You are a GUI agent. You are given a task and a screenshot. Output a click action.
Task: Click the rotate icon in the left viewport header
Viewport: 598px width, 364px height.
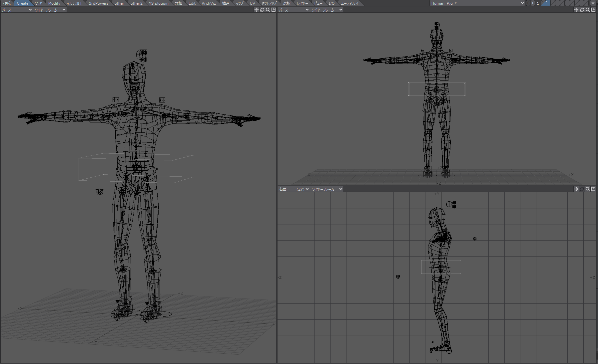point(262,10)
